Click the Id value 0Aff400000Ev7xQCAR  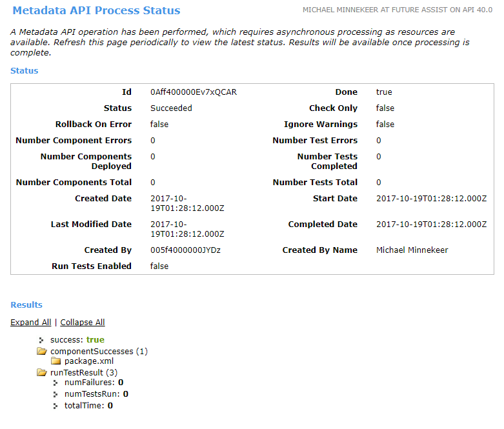click(194, 92)
